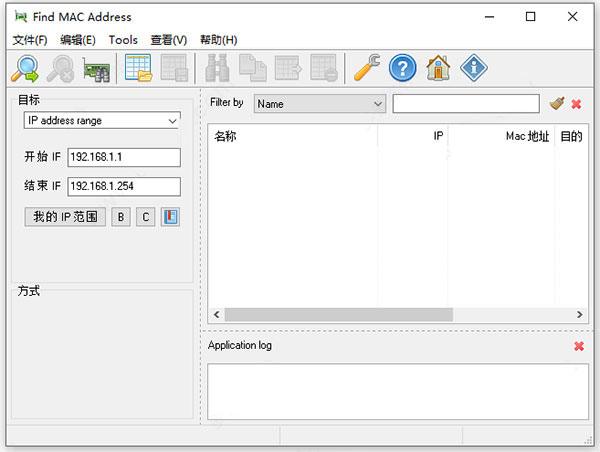Open the network card MAC icon
The height and width of the screenshot is (452, 600).
[x=96, y=69]
